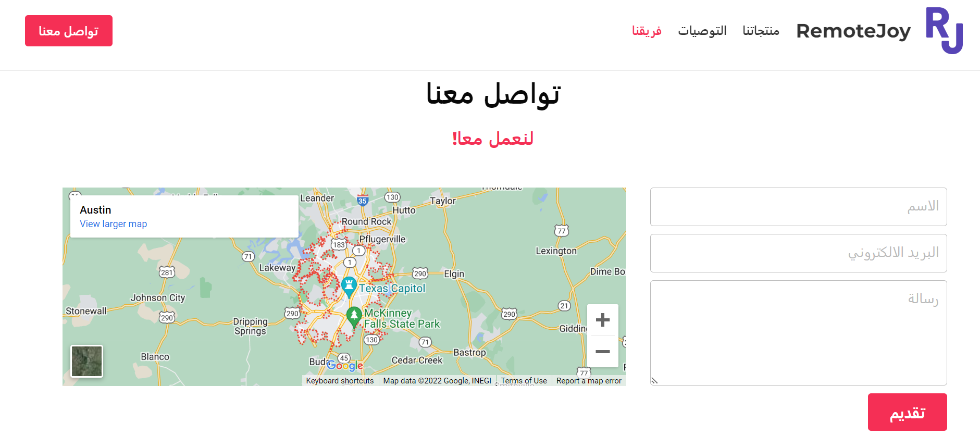Click the Leander label on map
Viewport: 980px width, 435px height.
317,198
